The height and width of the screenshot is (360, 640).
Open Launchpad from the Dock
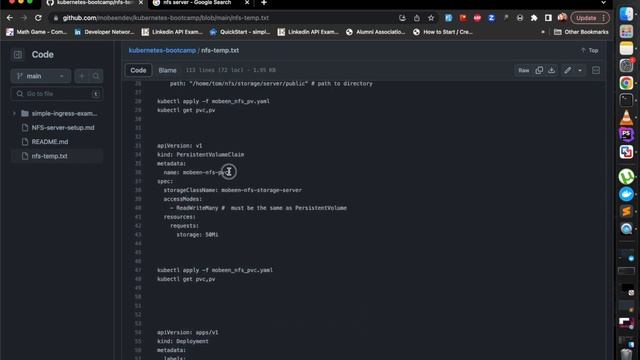click(626, 31)
